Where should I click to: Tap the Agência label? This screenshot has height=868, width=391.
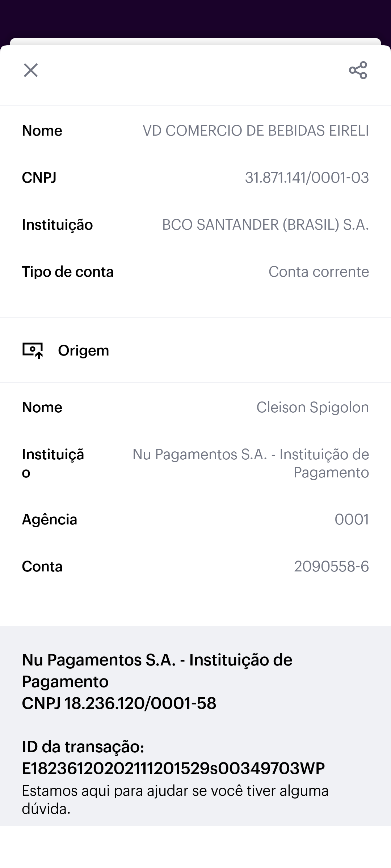pos(50,520)
